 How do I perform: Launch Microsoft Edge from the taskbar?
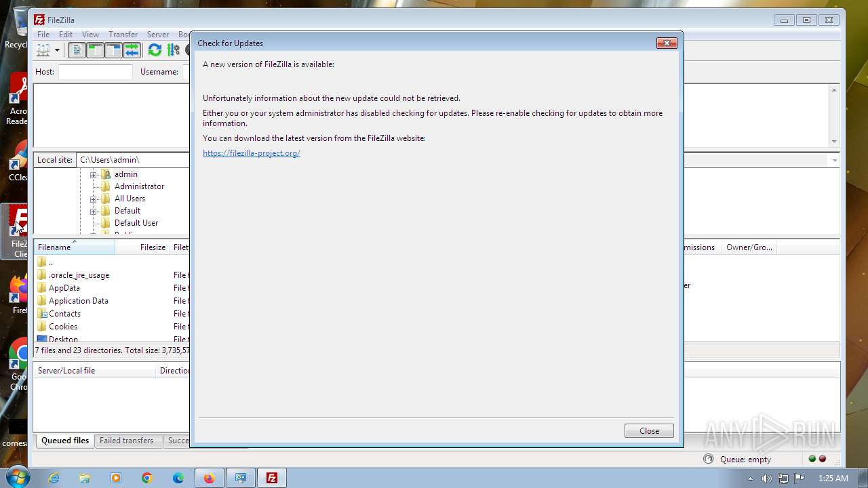pyautogui.click(x=178, y=478)
